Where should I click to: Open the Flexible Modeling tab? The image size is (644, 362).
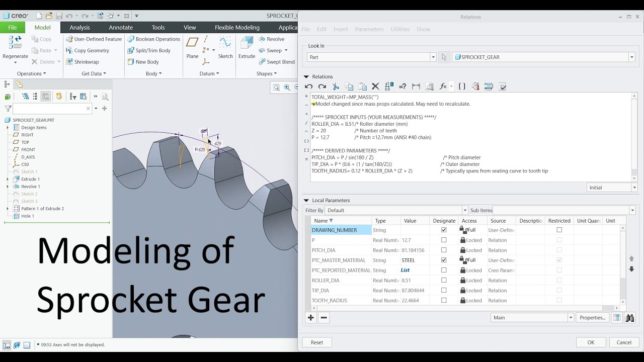click(x=237, y=28)
